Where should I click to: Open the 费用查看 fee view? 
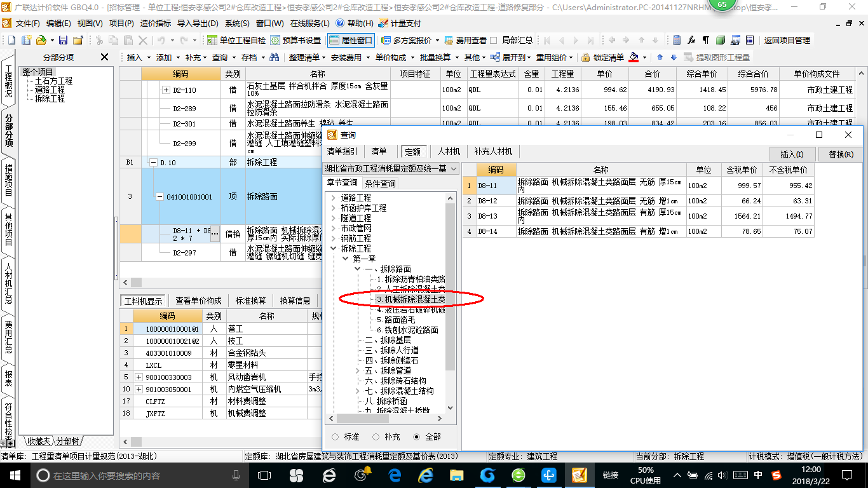click(x=466, y=40)
